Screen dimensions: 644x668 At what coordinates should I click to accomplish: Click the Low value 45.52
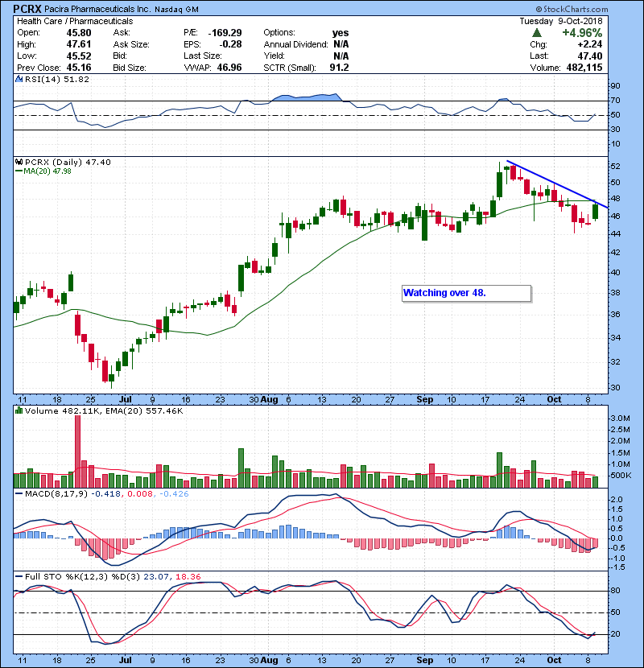(79, 56)
